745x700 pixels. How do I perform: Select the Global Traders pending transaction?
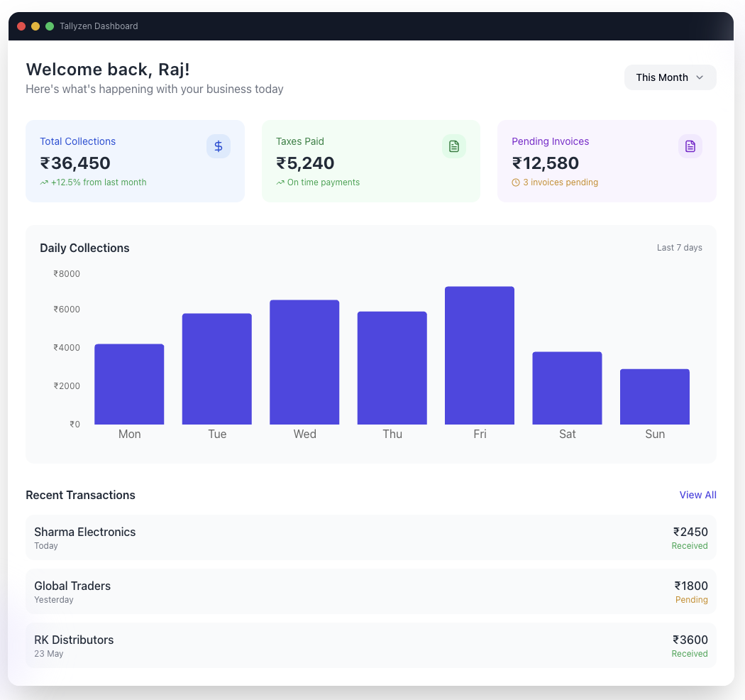click(x=370, y=591)
